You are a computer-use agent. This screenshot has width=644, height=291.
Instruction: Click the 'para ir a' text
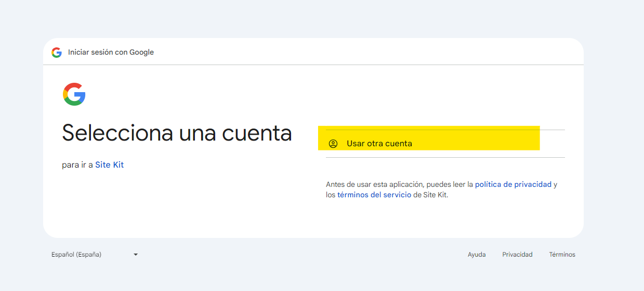click(x=77, y=165)
